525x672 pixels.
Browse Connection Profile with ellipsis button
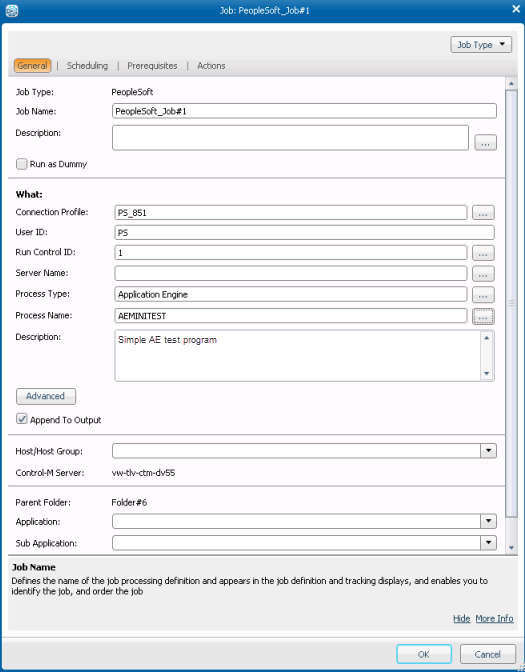[x=483, y=213]
